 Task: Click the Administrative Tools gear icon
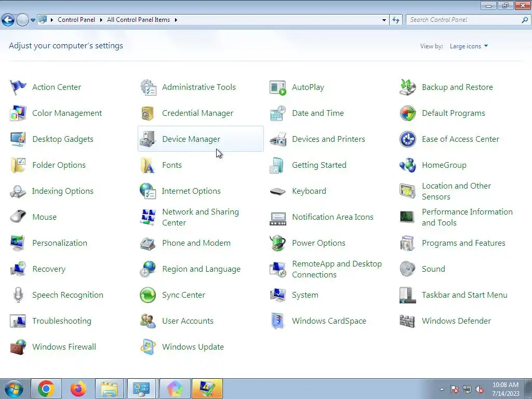pyautogui.click(x=148, y=87)
